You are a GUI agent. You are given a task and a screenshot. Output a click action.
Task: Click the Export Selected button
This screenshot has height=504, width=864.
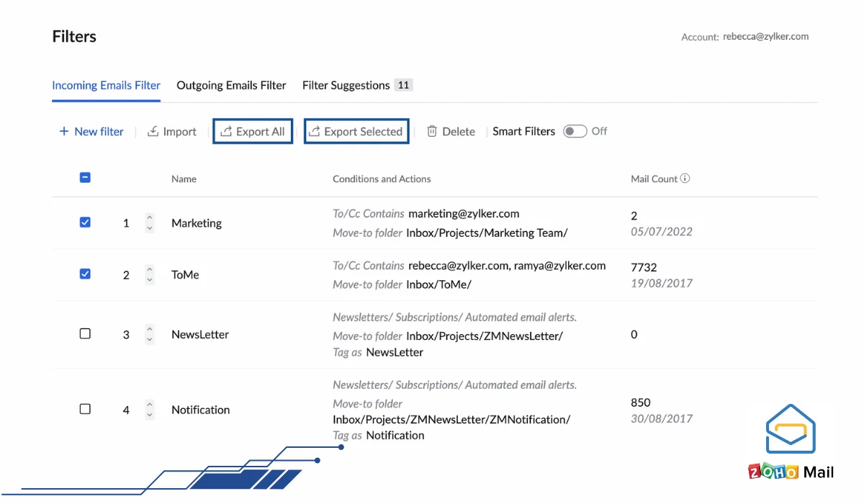[x=356, y=132]
